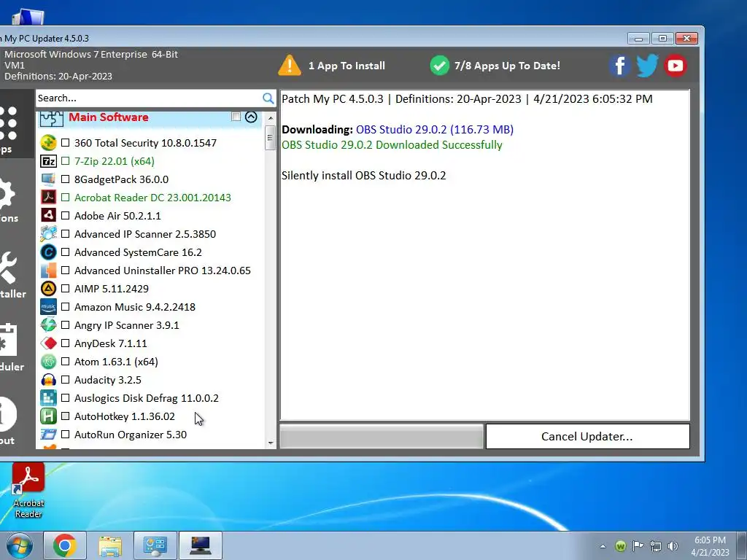Select AutoRun Organizer 5.30 entry
Viewport: 747px width, 560px height.
131,435
